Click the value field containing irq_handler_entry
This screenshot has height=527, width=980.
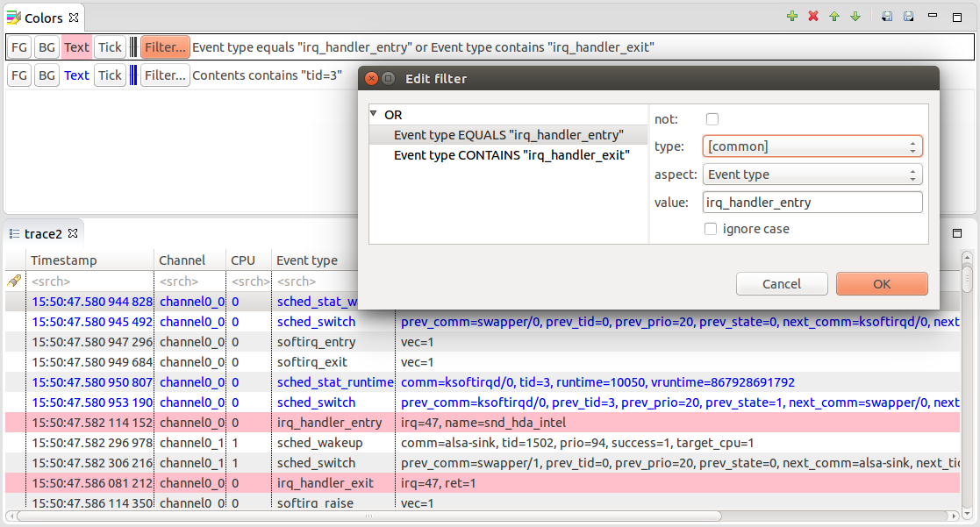[812, 203]
